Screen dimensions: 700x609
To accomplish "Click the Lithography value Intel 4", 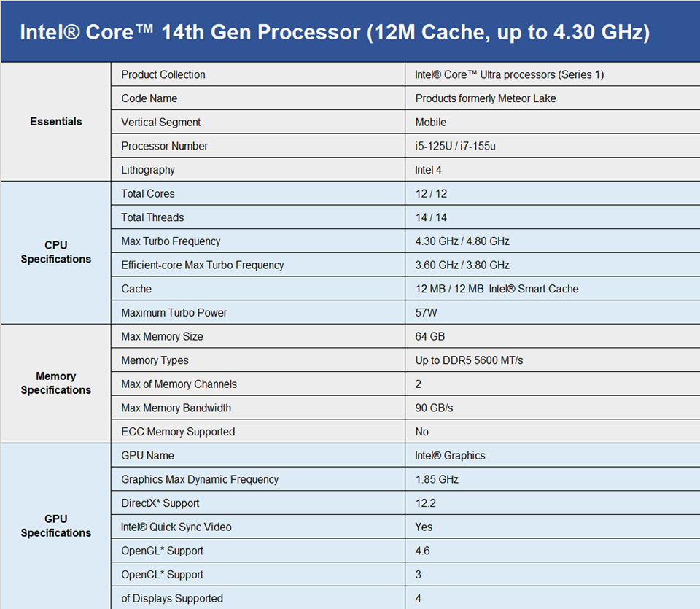I will tap(428, 170).
